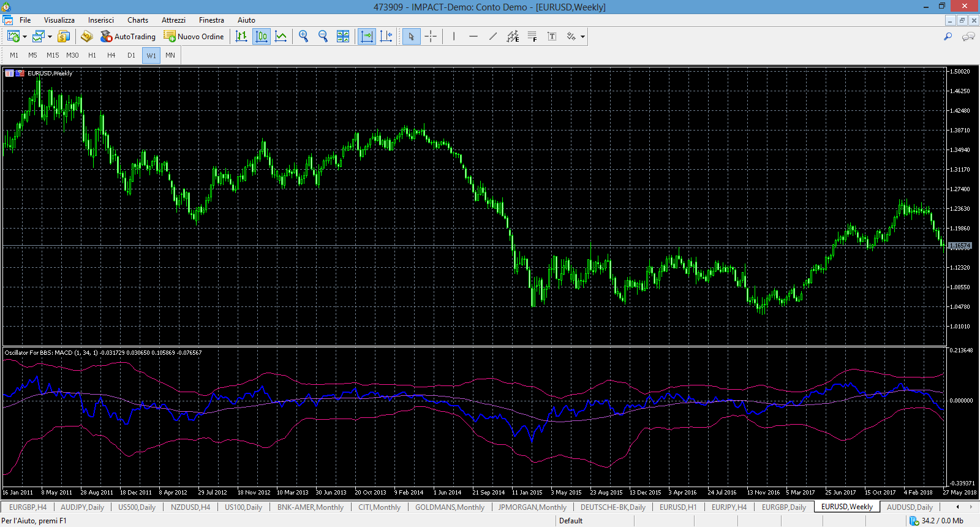
Task: Tile chart windows with the toolbar icon
Action: coord(343,37)
